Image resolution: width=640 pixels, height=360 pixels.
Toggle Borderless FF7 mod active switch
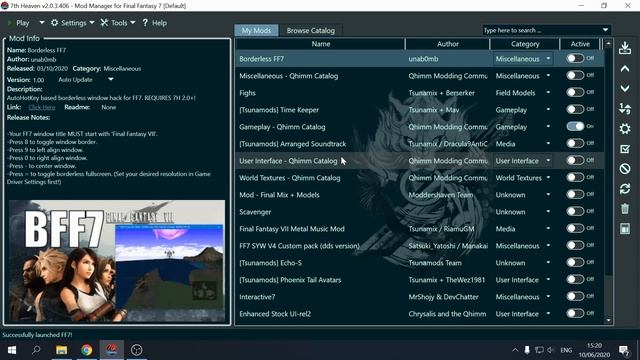[575, 58]
